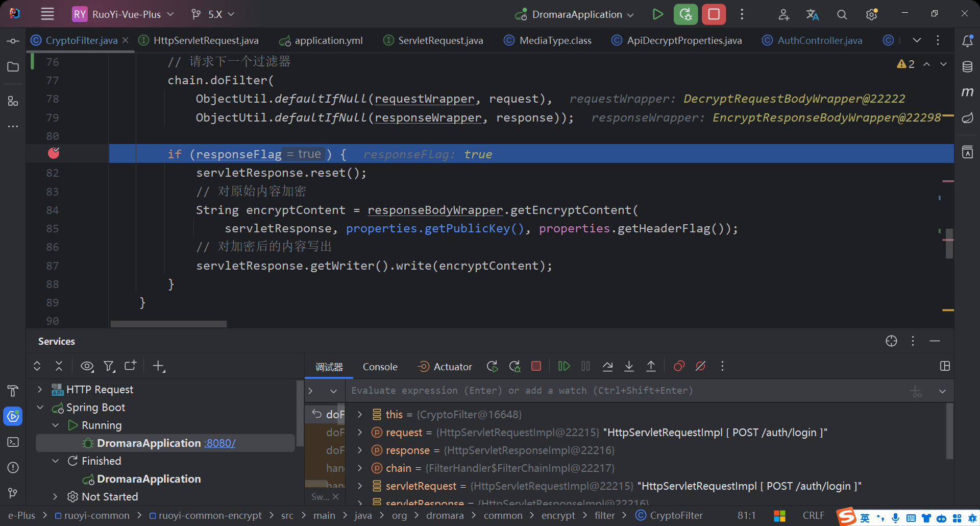Switch to the Console tab

click(x=380, y=367)
